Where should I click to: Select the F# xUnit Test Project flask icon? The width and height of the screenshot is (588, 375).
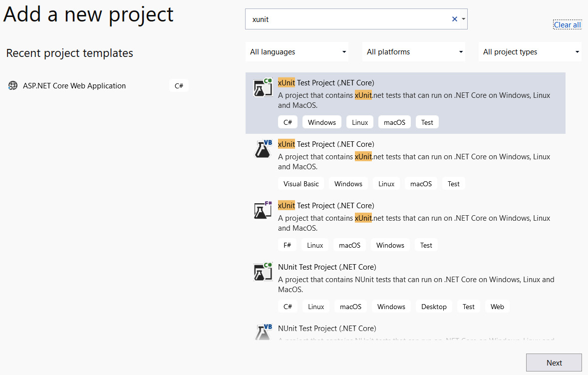[x=263, y=210]
